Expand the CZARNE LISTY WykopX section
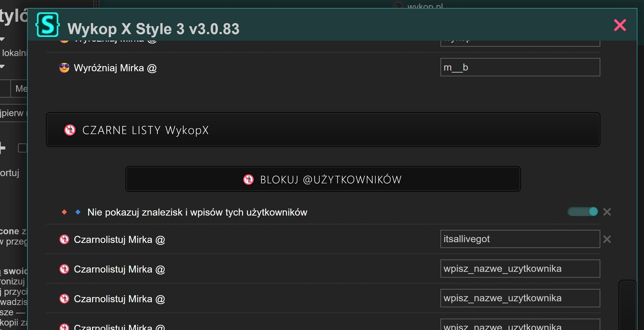644x330 pixels. click(x=323, y=129)
